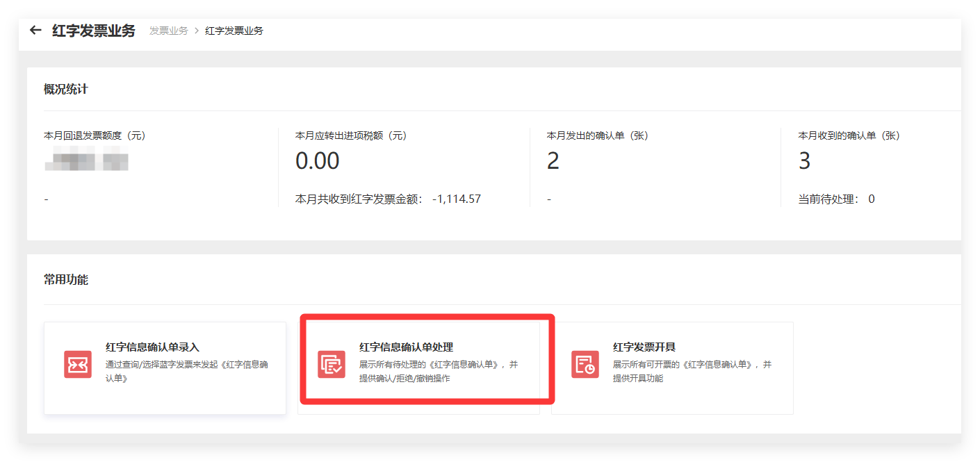The image size is (980, 462).
Task: Open the 红字信息确认单处理 card title
Action: click(x=406, y=347)
